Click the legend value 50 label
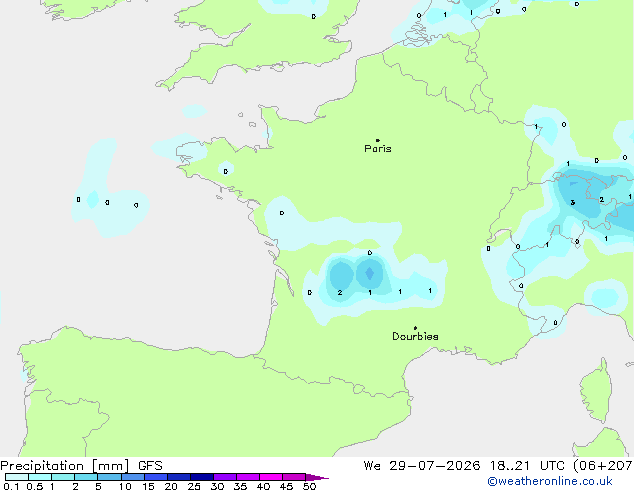This screenshot has height=490, width=634. click(x=309, y=486)
